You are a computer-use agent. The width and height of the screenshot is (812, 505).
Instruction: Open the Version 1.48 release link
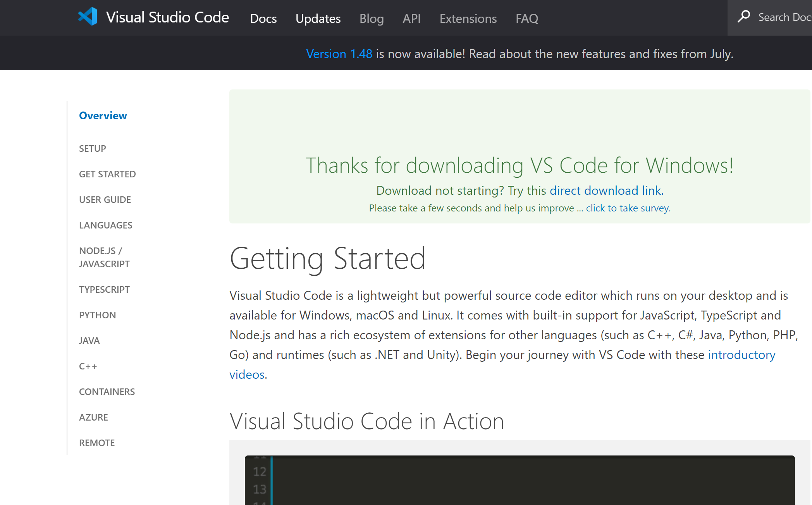click(339, 53)
